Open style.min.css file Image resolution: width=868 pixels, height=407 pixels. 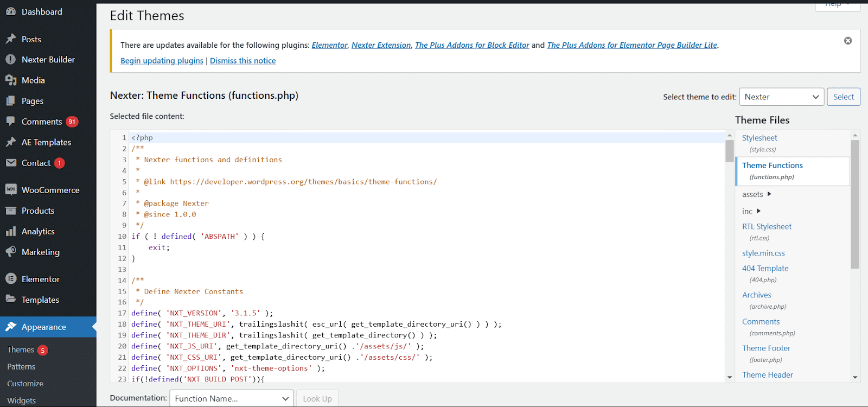tap(763, 253)
